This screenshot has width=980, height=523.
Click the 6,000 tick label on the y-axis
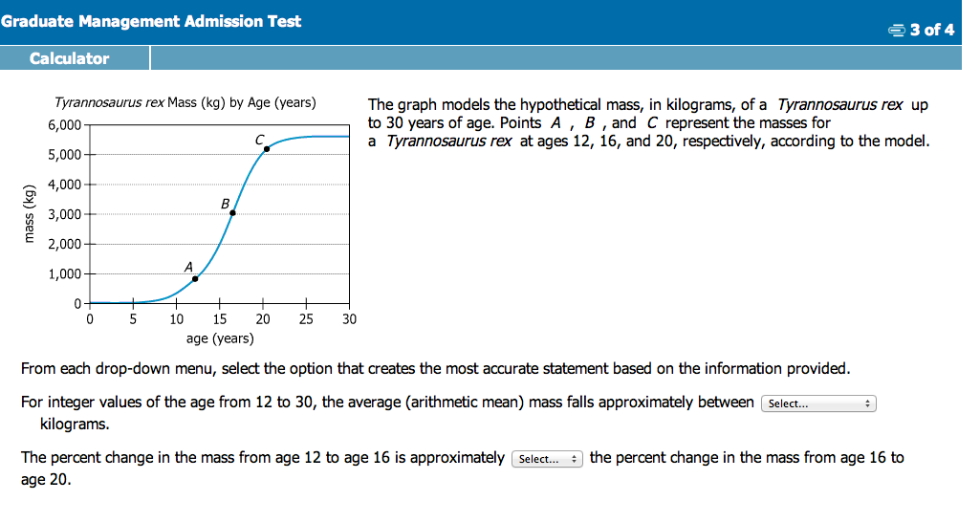click(x=65, y=125)
